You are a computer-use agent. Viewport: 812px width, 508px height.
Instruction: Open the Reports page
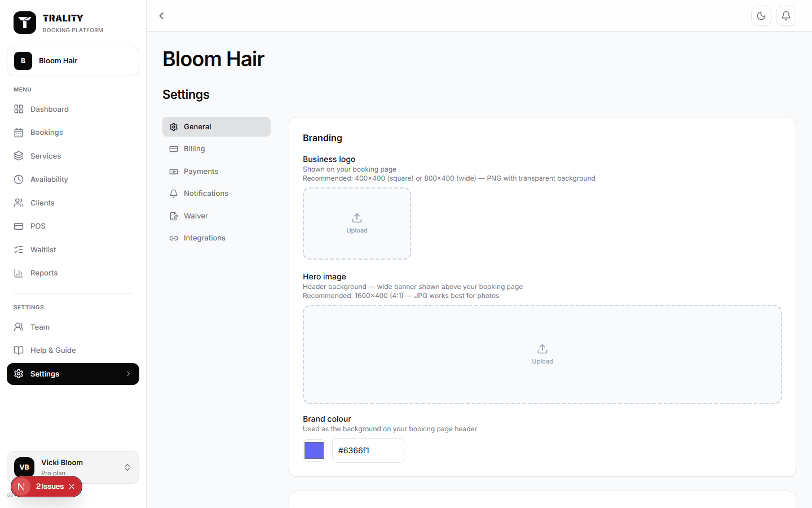click(x=73, y=273)
